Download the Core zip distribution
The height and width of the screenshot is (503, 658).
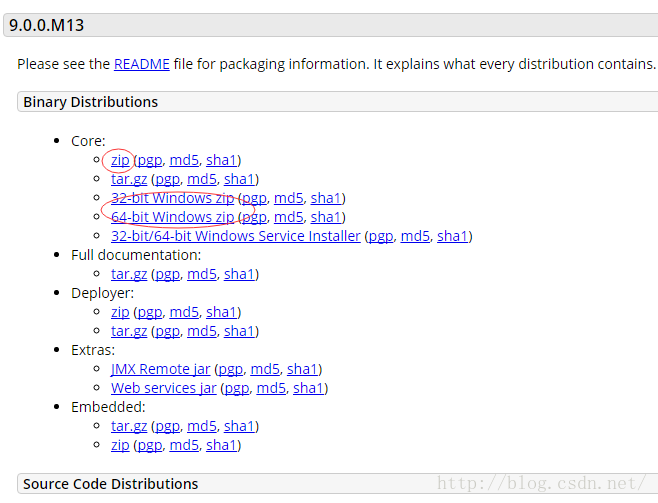pos(120,160)
